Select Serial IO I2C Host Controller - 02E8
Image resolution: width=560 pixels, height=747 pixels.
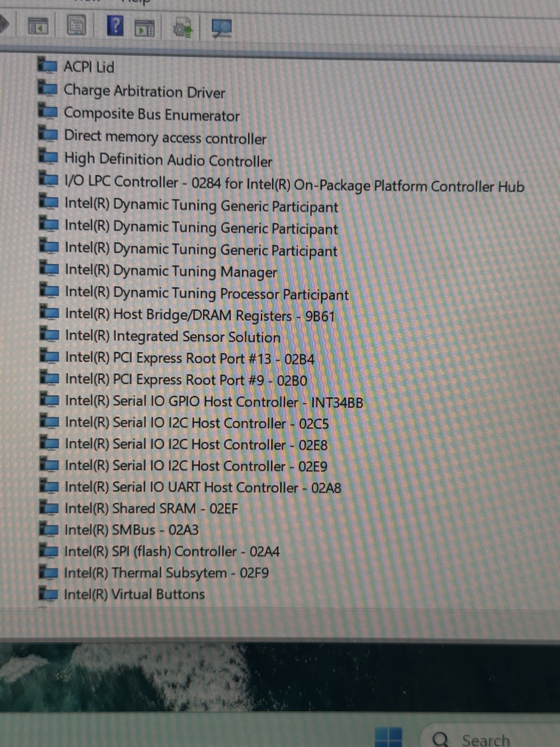(x=196, y=444)
